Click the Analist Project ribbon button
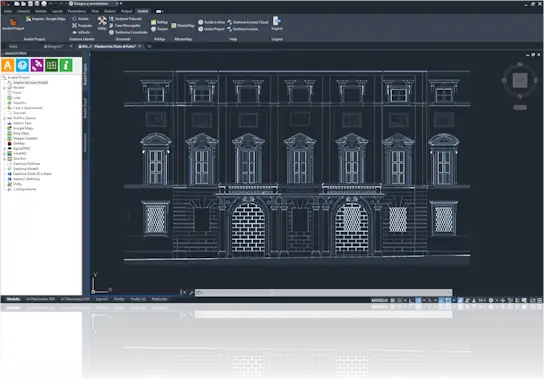This screenshot has height=380, width=544. pos(13,24)
